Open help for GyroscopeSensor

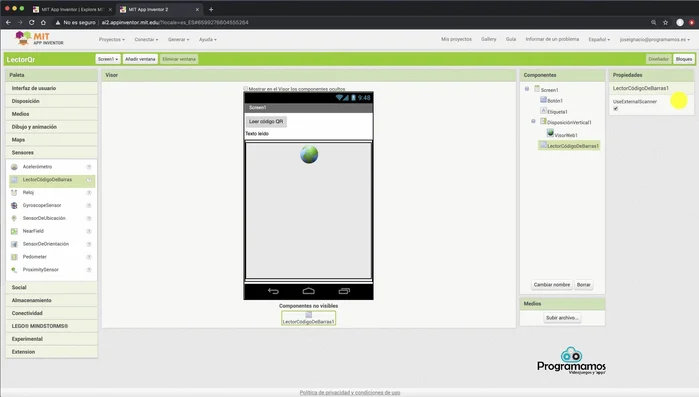click(x=89, y=206)
